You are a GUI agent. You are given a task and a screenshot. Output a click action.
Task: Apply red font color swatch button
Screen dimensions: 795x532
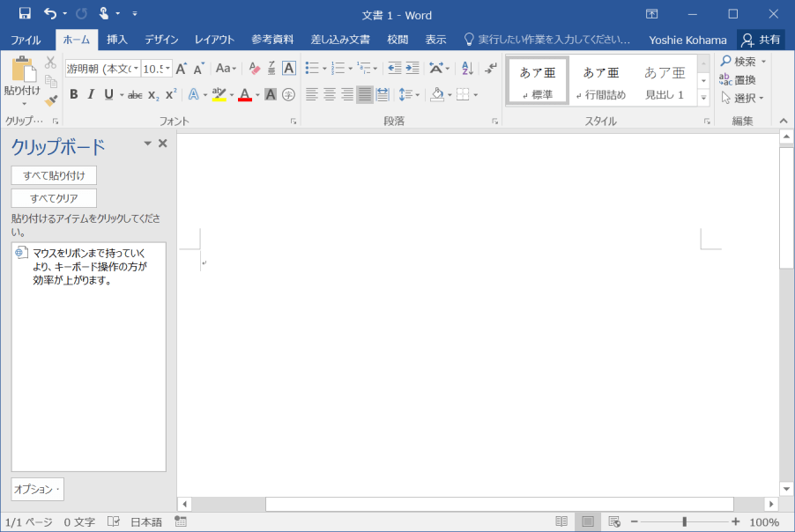[x=245, y=94]
